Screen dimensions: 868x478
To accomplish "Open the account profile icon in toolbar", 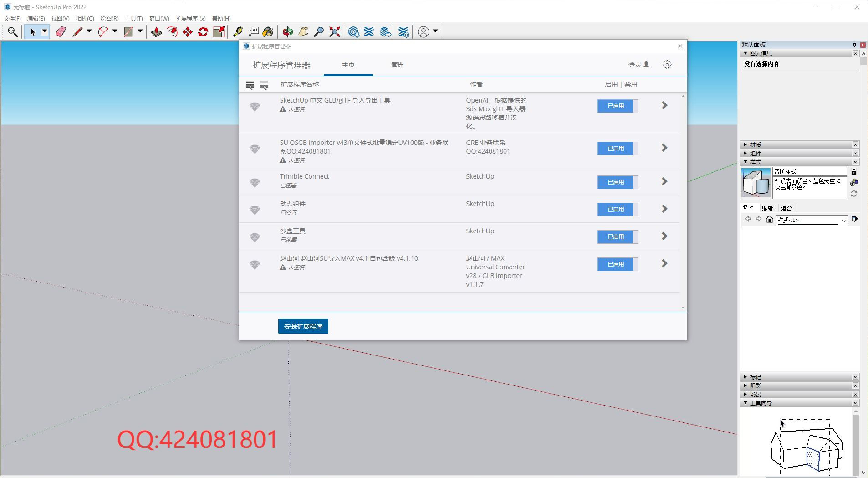I will pyautogui.click(x=424, y=32).
